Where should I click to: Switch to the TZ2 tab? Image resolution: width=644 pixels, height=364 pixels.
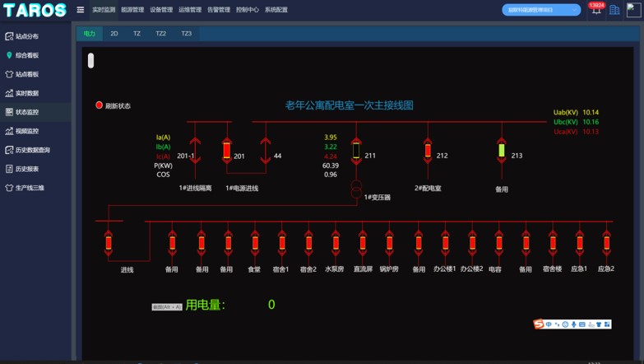[x=160, y=34]
